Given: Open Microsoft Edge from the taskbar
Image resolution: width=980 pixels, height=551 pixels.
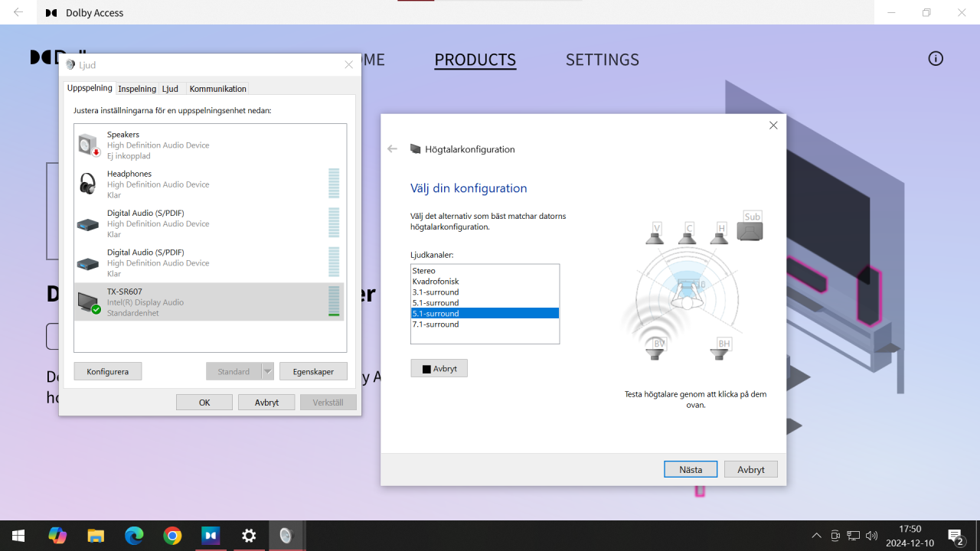Looking at the screenshot, I should tap(134, 536).
